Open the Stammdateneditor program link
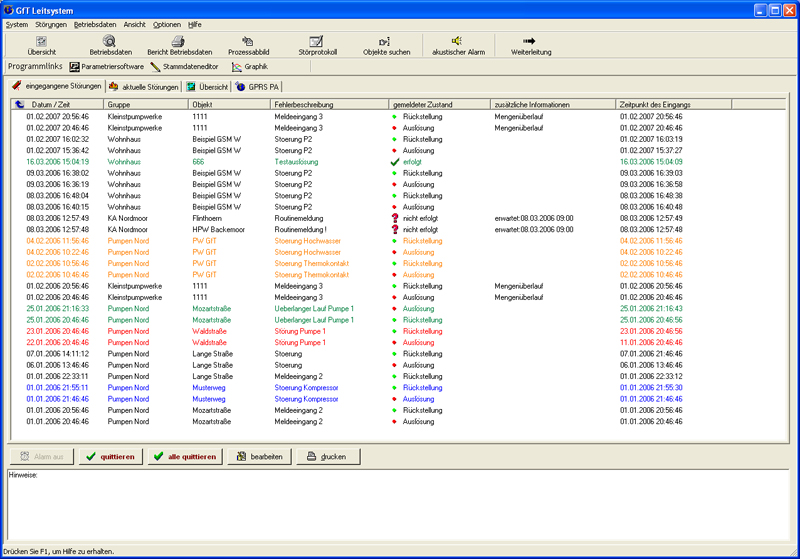Screen dimensions: 800x559 [187, 67]
